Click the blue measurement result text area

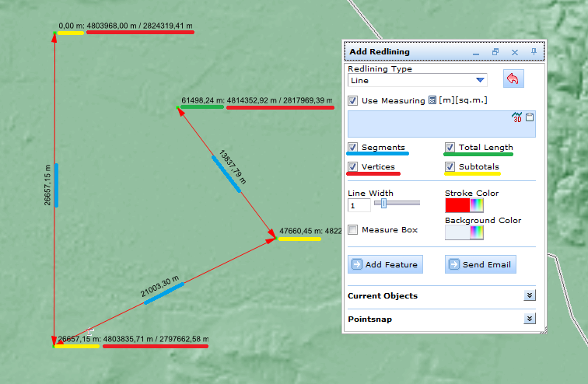pyautogui.click(x=442, y=124)
